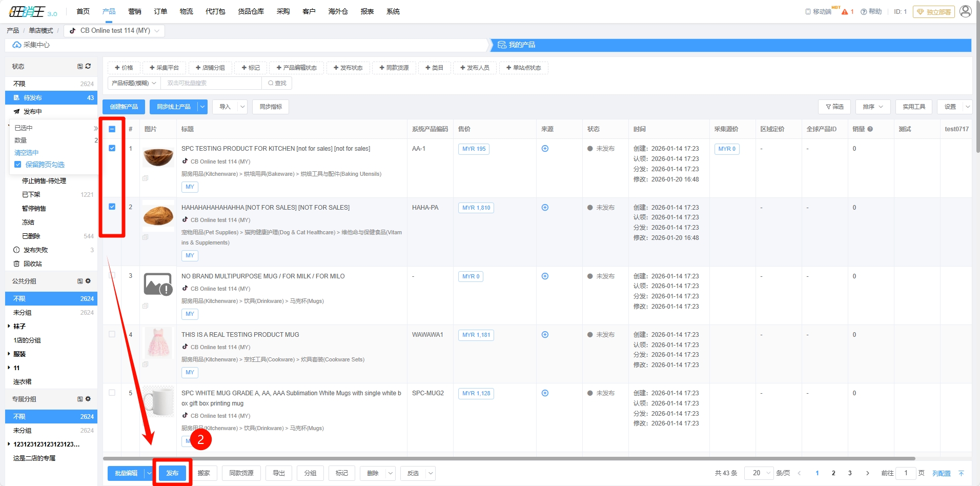This screenshot has width=980, height=486.
Task: Switch to the 采集中心 tab
Action: [x=36, y=45]
